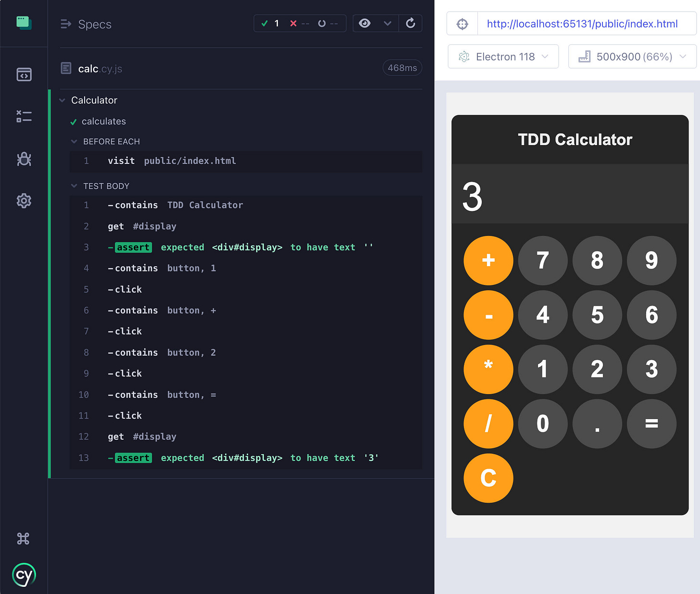Viewport: 700px width, 594px height.
Task: Expand the Specs list arrow icon
Action: click(66, 24)
